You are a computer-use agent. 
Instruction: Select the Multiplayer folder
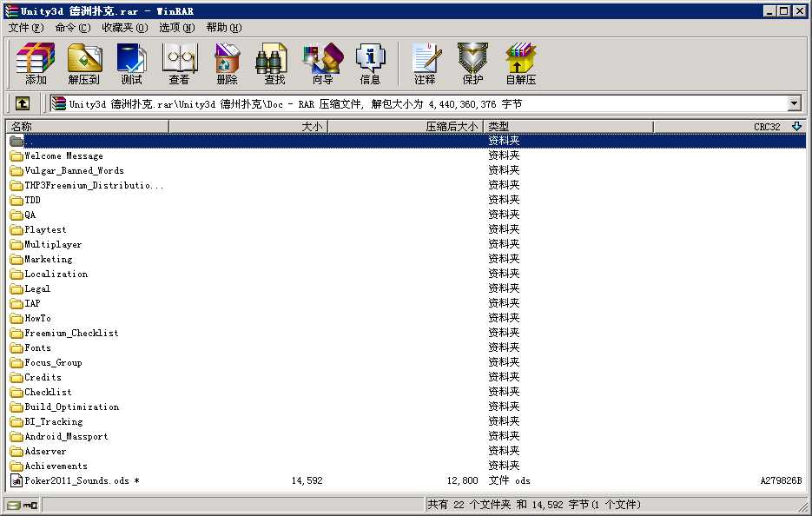[x=53, y=244]
